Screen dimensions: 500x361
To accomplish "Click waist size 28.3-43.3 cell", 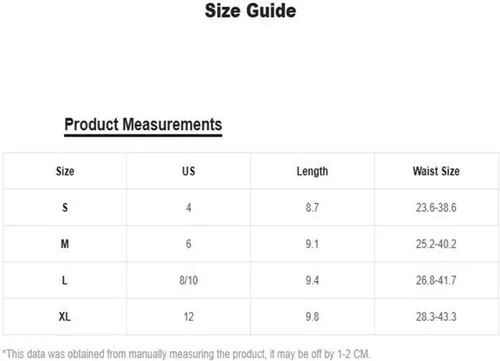I will (436, 316).
